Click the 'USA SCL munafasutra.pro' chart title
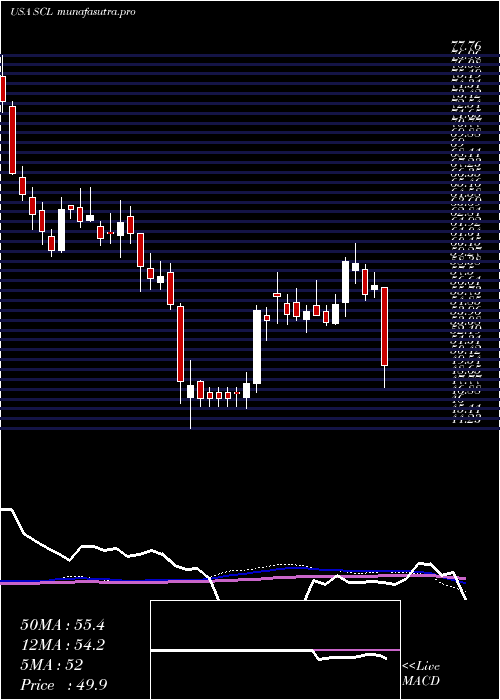The height and width of the screenshot is (700, 500). 72,12
